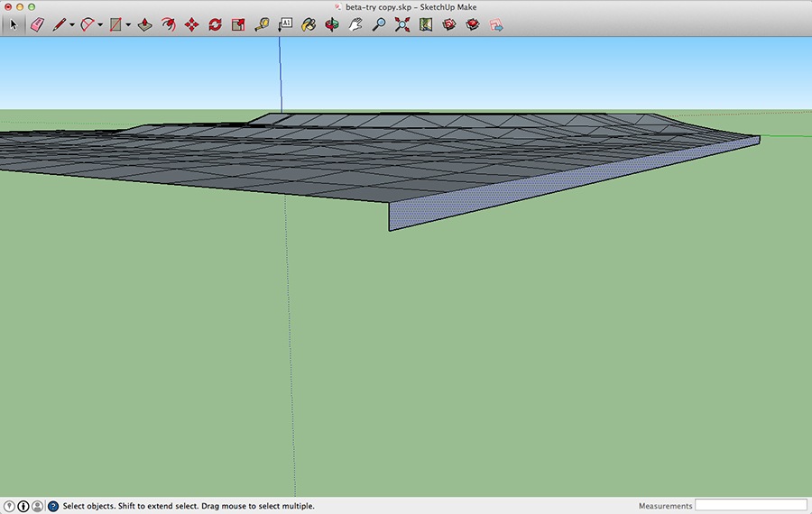
Task: Open Get Models from 3D Warehouse
Action: click(449, 24)
